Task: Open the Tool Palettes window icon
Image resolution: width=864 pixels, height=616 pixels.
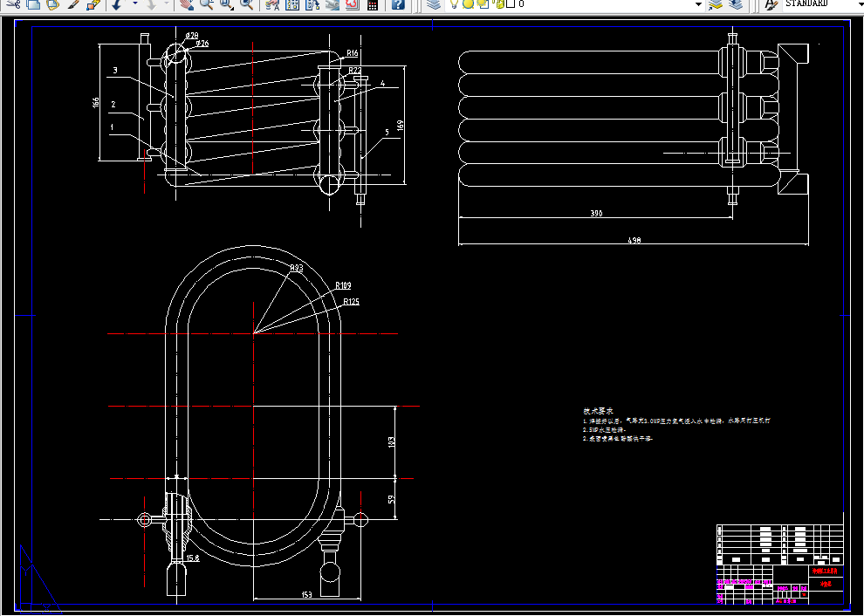Action: coord(312,4)
